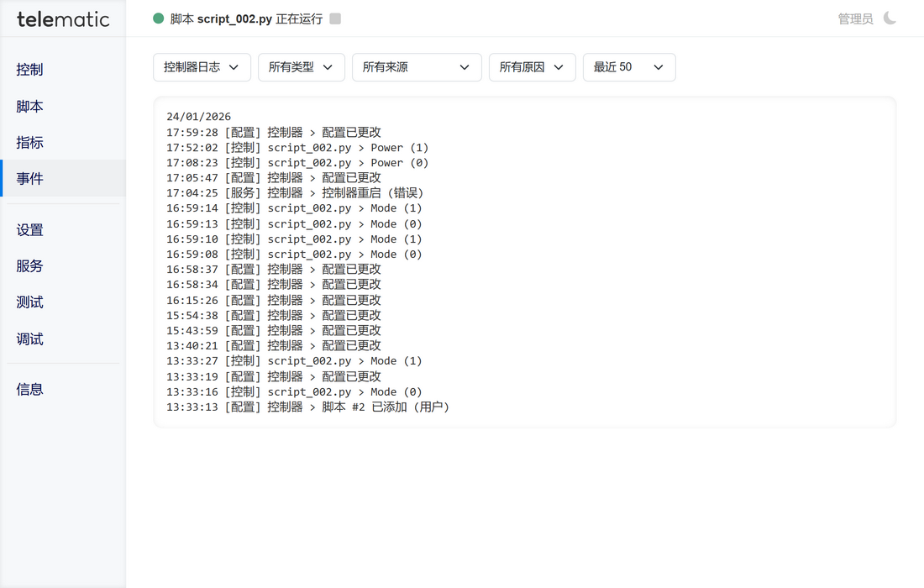
Task: Open the 脚本 sidebar page
Action: tap(30, 107)
